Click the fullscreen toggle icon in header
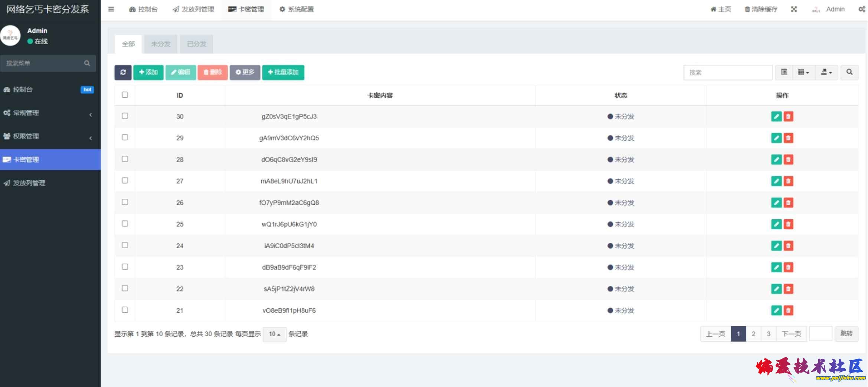This screenshot has height=387, width=868. pyautogui.click(x=794, y=9)
